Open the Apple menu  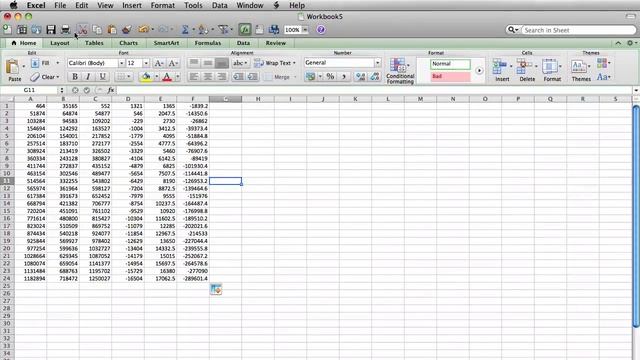13,5
